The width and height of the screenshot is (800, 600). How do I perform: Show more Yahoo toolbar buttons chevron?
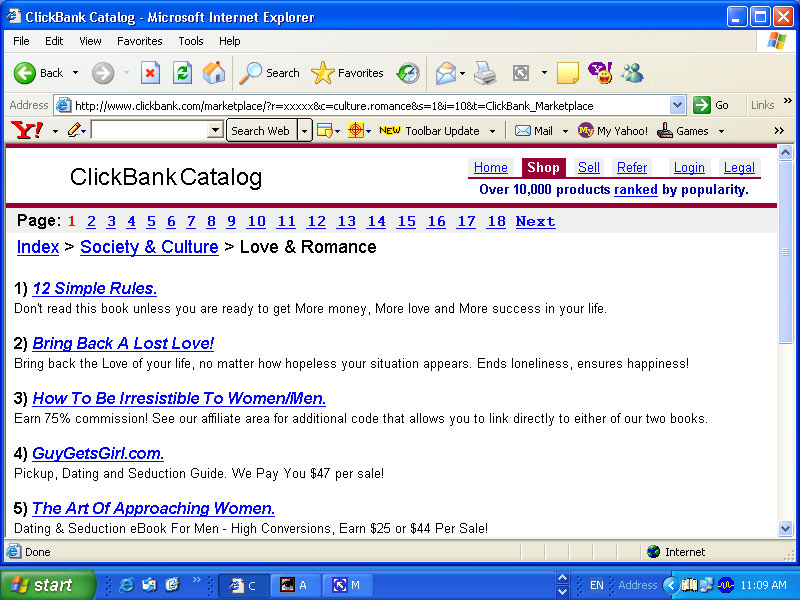[x=779, y=131]
